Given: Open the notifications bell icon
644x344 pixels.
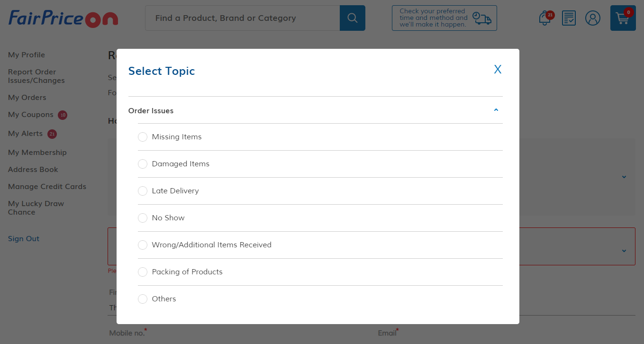Looking at the screenshot, I should pos(545,18).
